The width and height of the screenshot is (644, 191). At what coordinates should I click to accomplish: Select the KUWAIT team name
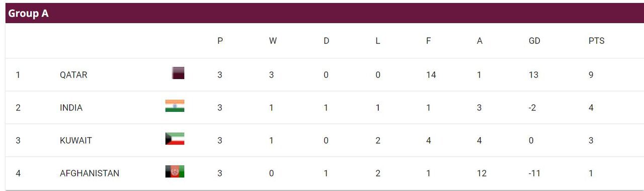(x=76, y=140)
